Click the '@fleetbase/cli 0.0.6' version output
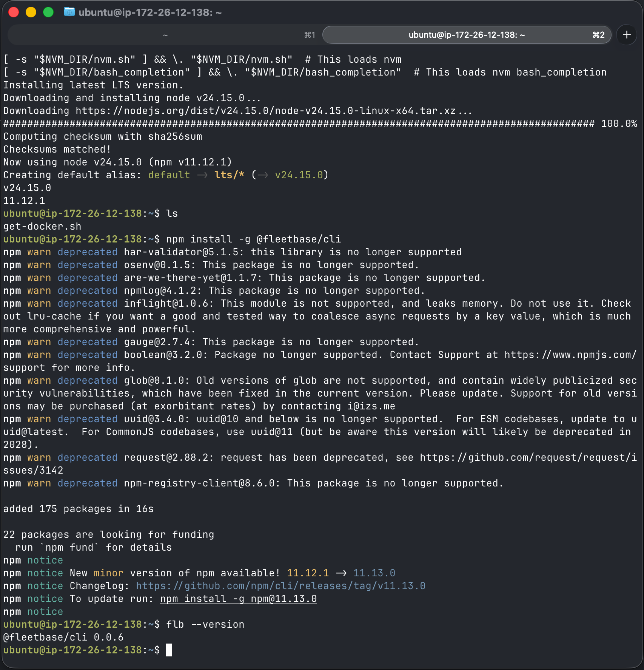Screen dimensions: 644x670 (63, 637)
